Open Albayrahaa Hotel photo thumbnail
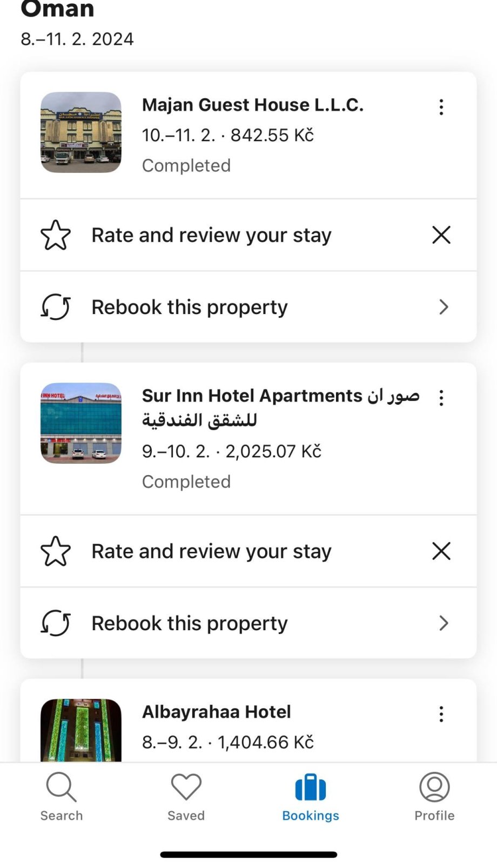 pos(81,730)
